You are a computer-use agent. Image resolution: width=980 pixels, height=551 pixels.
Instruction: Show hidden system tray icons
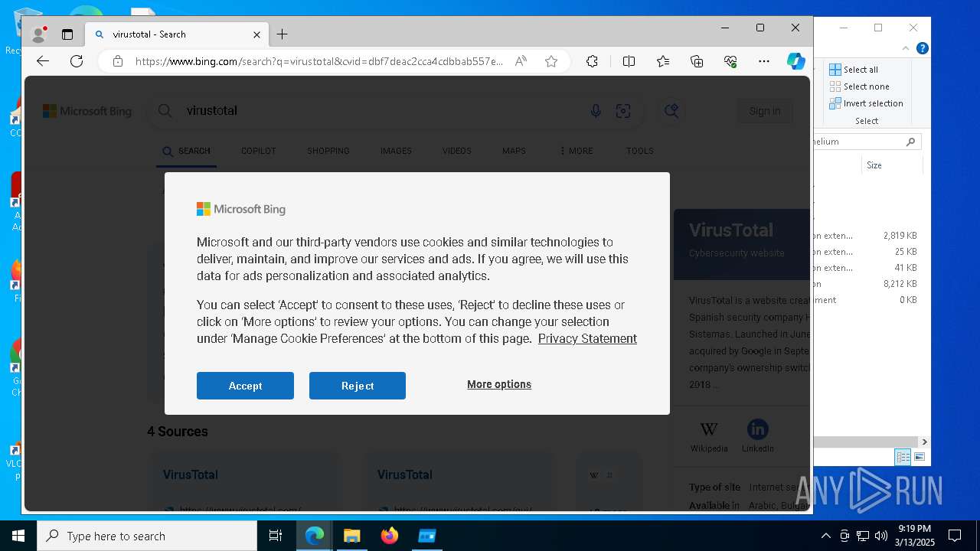click(x=825, y=536)
